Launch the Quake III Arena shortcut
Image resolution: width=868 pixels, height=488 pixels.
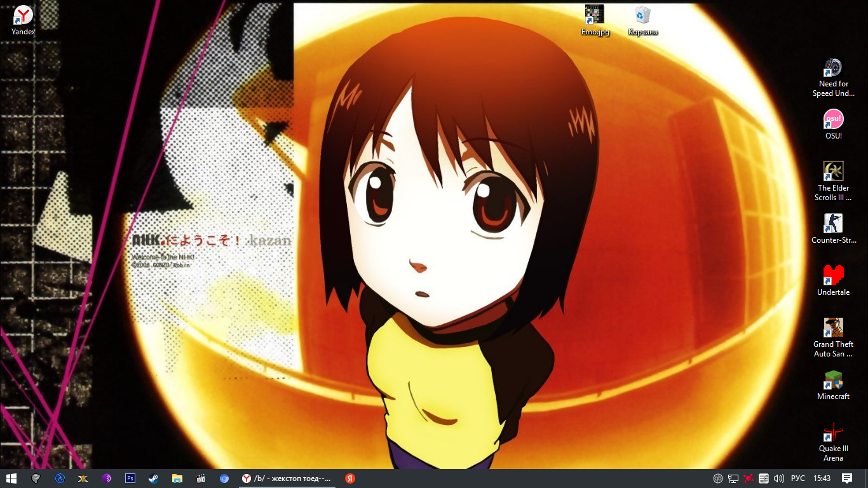point(833,442)
